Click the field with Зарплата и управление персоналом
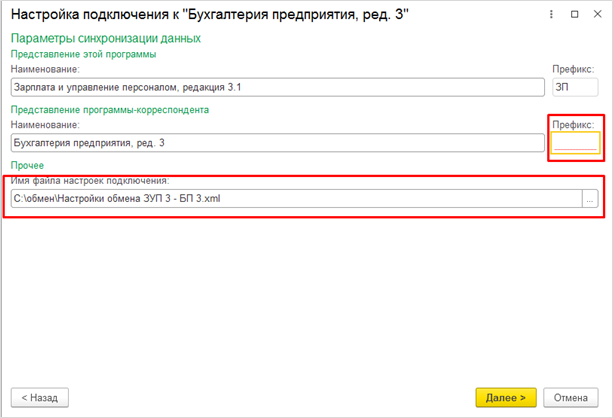 pyautogui.click(x=275, y=88)
